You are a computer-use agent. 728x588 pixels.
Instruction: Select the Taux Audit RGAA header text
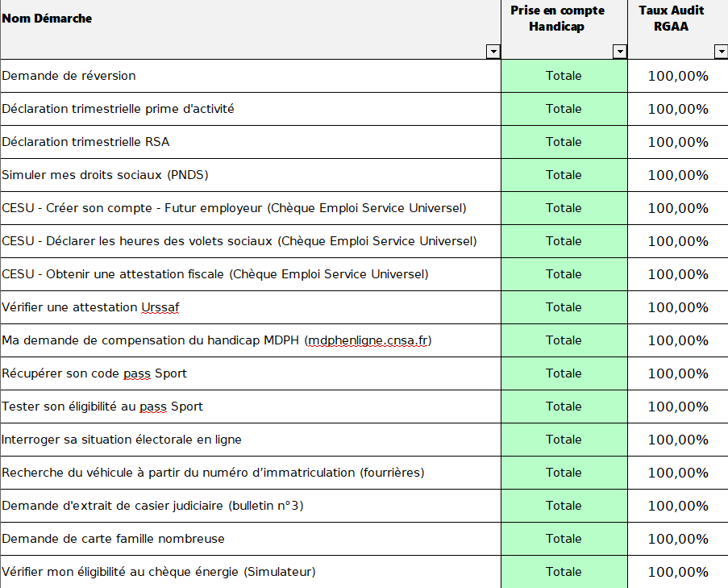[671, 19]
